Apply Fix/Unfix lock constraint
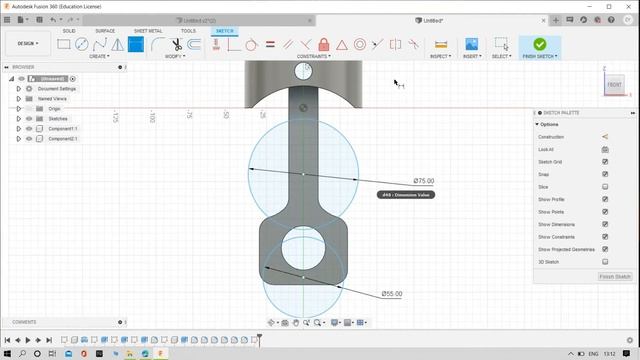640x360 pixels. click(x=324, y=44)
